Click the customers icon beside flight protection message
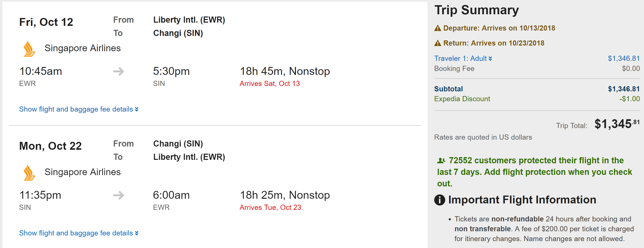 [441, 161]
